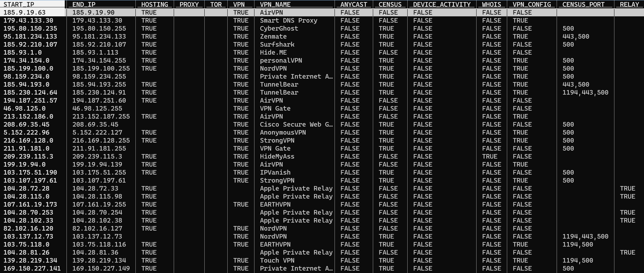Click the Touch VPN name cell
644x273 pixels.
(277, 260)
